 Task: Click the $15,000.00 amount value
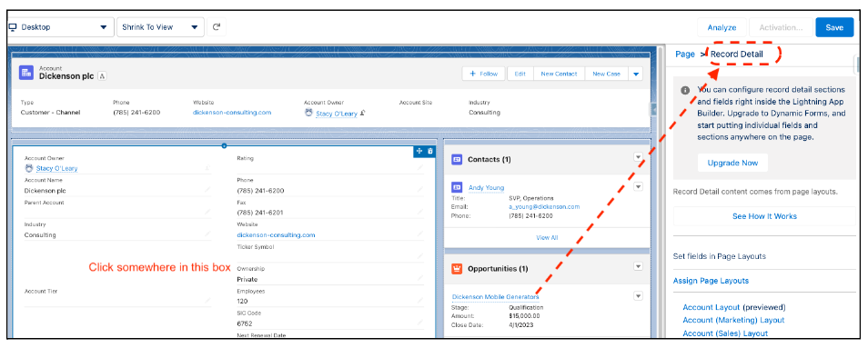[524, 316]
